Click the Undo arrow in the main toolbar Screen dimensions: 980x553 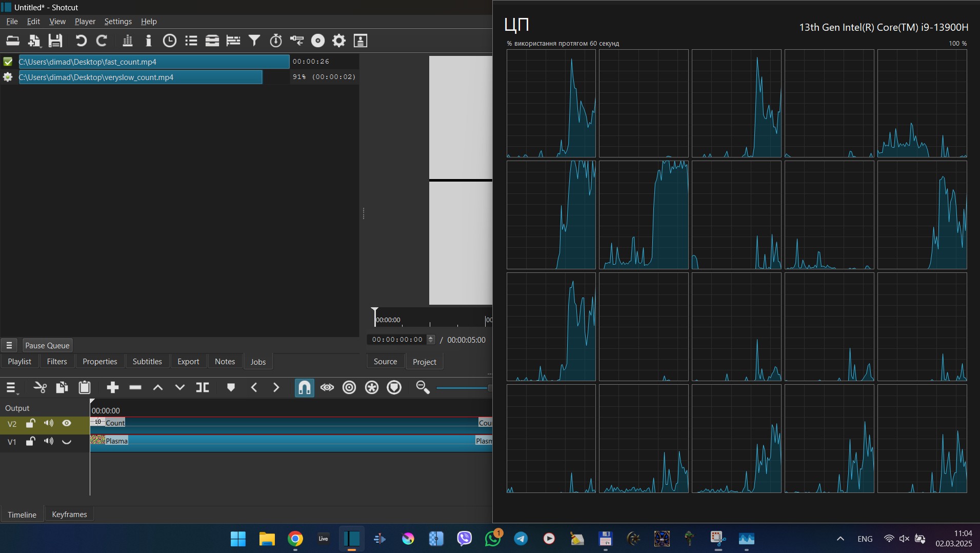point(81,41)
